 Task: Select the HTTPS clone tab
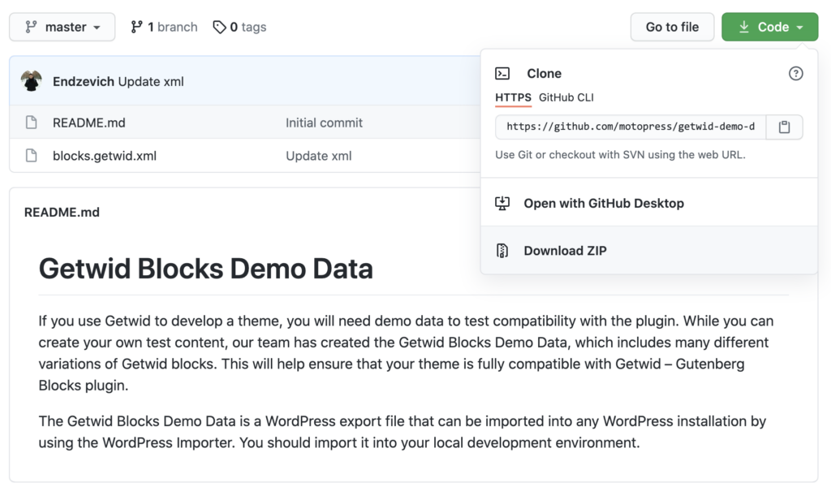click(513, 97)
